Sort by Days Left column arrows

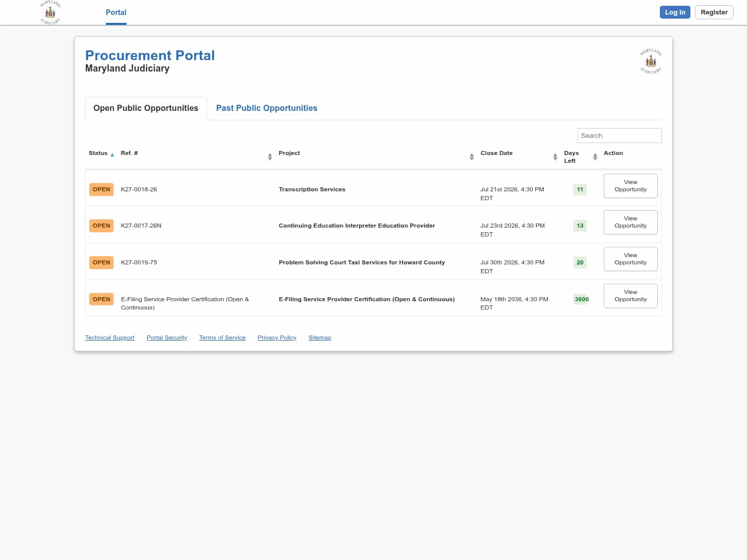(595, 157)
